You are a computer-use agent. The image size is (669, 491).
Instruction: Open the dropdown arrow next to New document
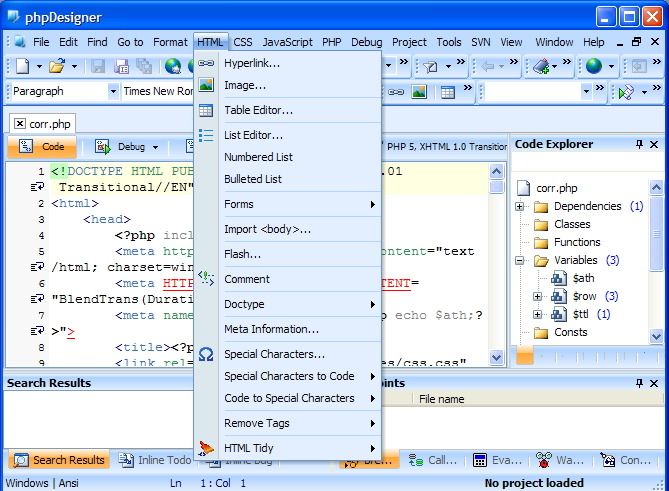(x=39, y=67)
